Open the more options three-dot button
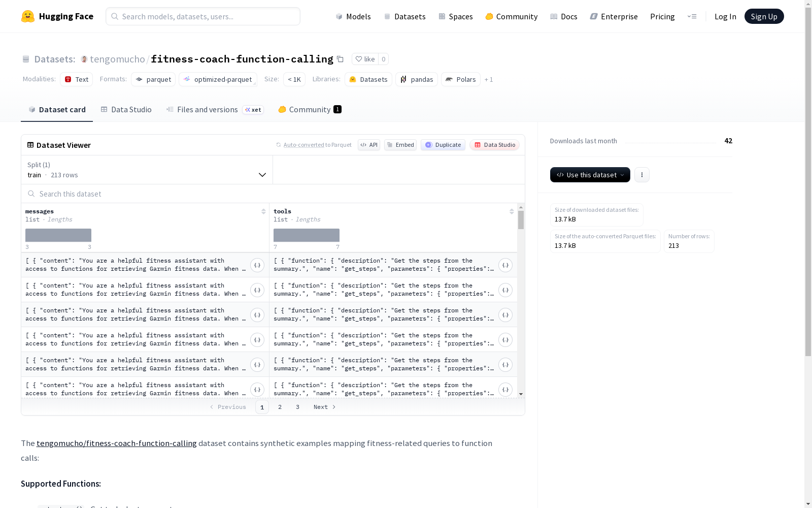Image resolution: width=812 pixels, height=508 pixels. (x=642, y=175)
